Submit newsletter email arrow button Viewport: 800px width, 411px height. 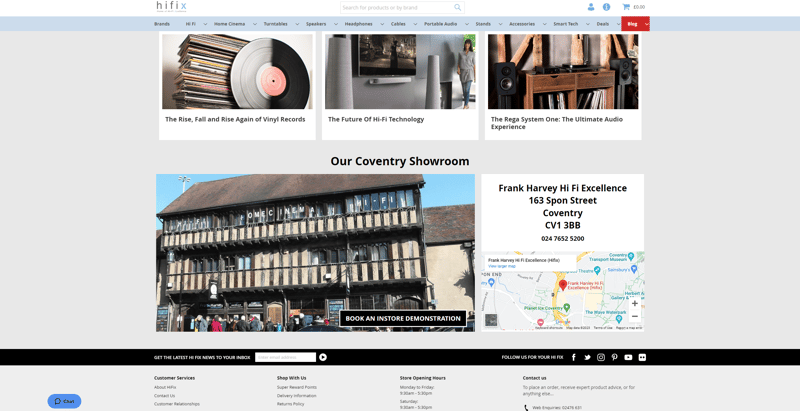tap(323, 357)
